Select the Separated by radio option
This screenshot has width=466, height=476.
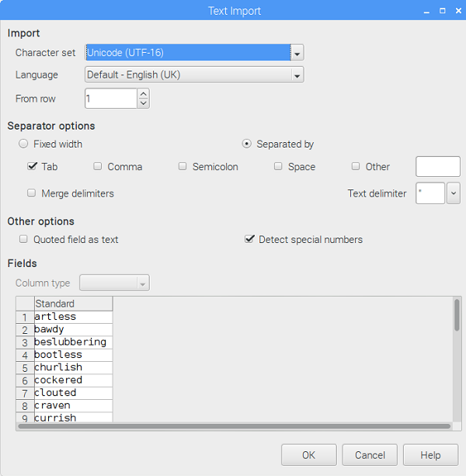click(246, 144)
